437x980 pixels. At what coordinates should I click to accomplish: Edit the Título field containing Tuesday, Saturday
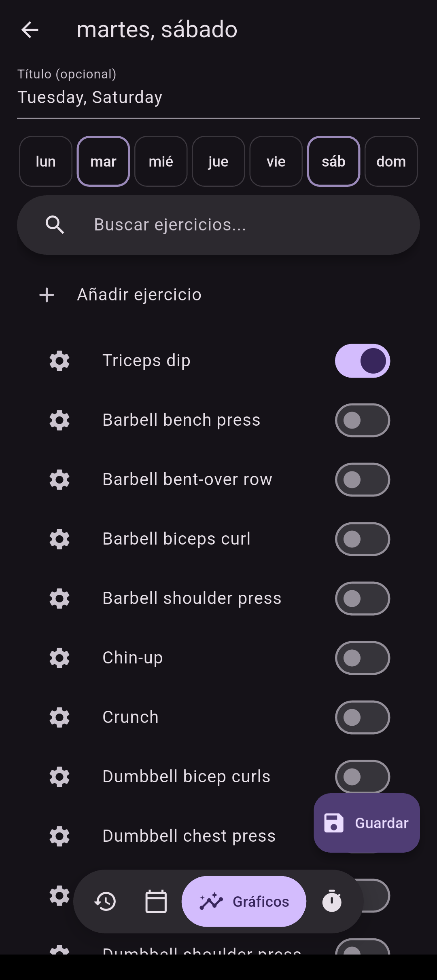coord(218,97)
